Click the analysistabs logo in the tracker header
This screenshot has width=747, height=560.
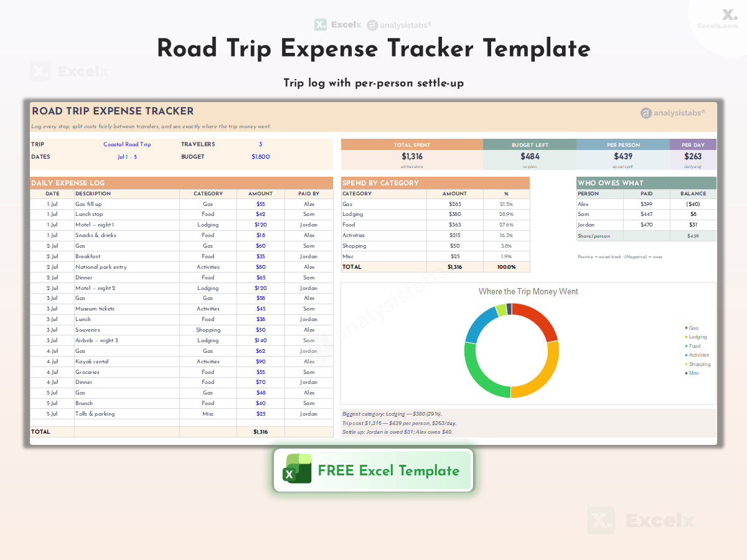pyautogui.click(x=673, y=113)
